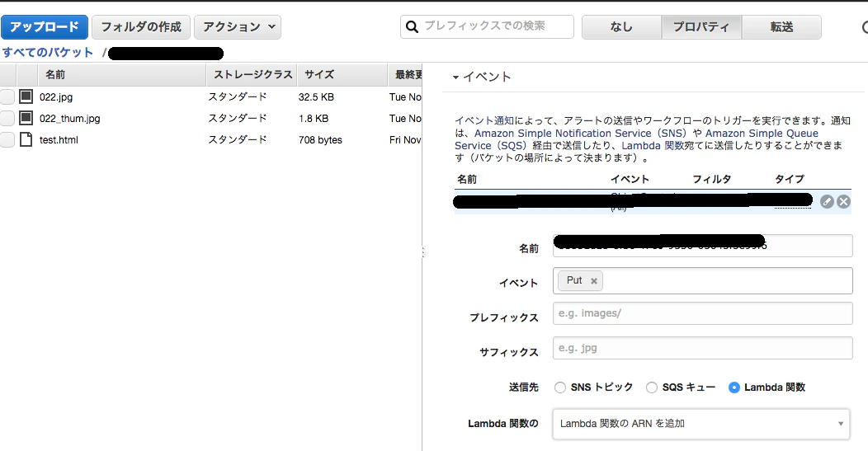The image size is (868, 451).
Task: Delete the event with X icon
Action: [843, 202]
